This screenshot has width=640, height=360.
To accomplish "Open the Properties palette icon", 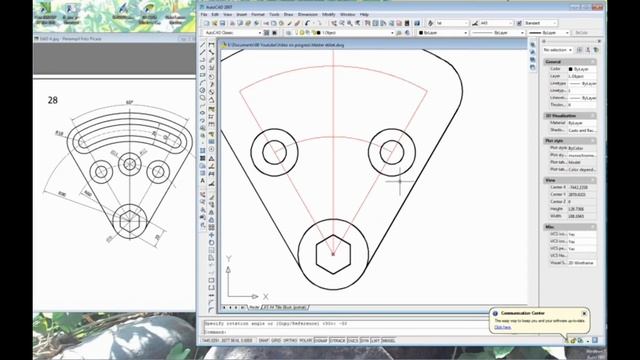I will (x=368, y=23).
